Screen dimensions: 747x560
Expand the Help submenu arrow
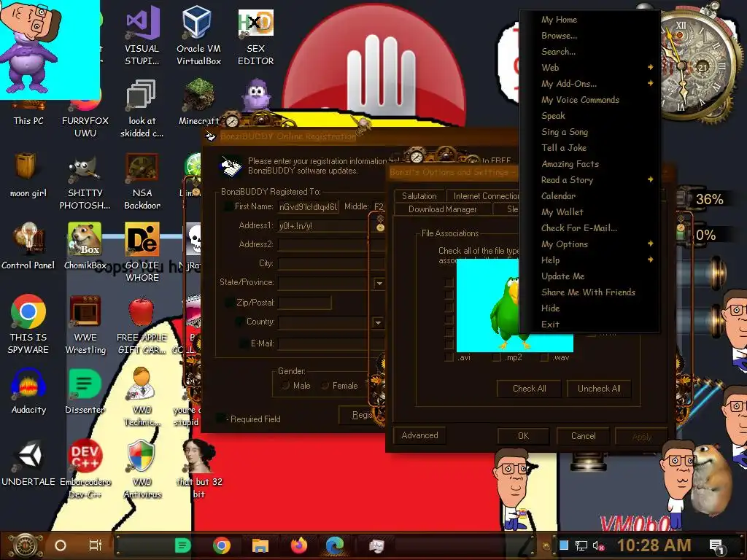(650, 260)
